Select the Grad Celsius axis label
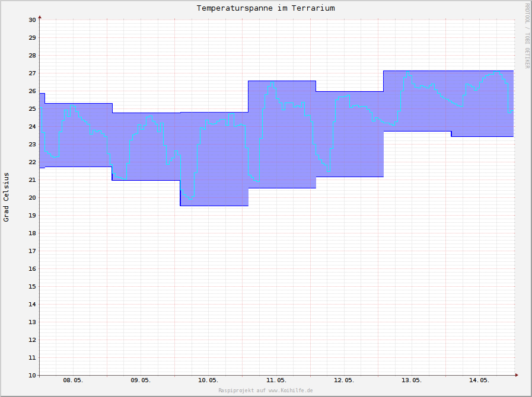The height and width of the screenshot is (397, 532). pos(7,197)
